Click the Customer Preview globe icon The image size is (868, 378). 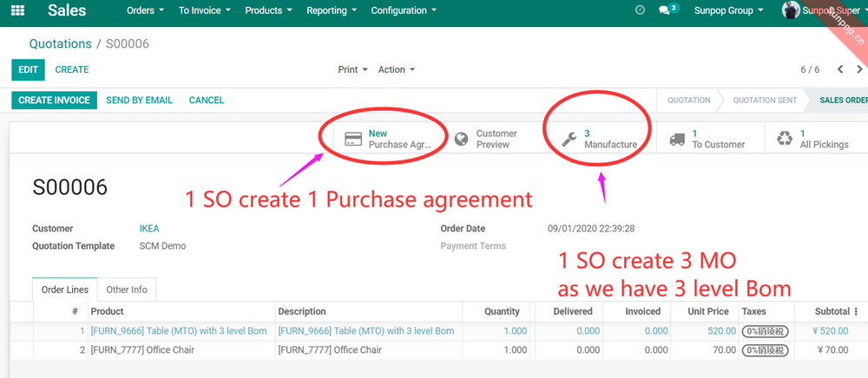(461, 139)
